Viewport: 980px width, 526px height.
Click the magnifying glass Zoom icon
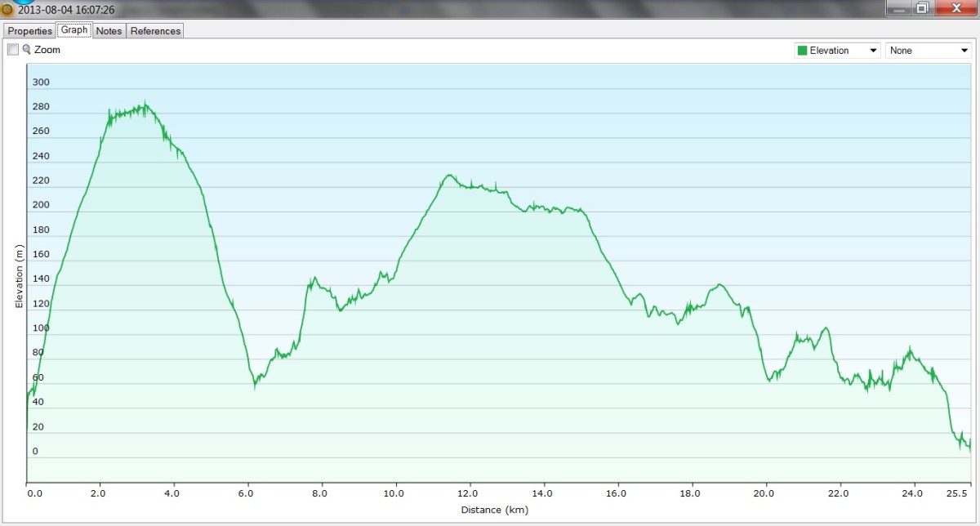27,50
